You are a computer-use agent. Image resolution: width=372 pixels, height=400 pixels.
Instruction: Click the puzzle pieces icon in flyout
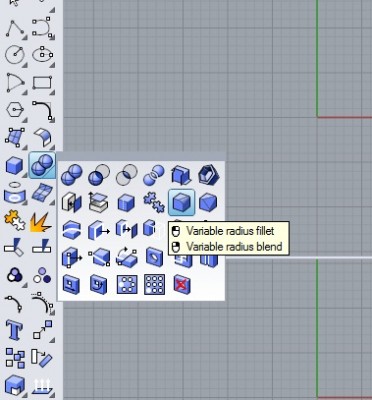(154, 202)
